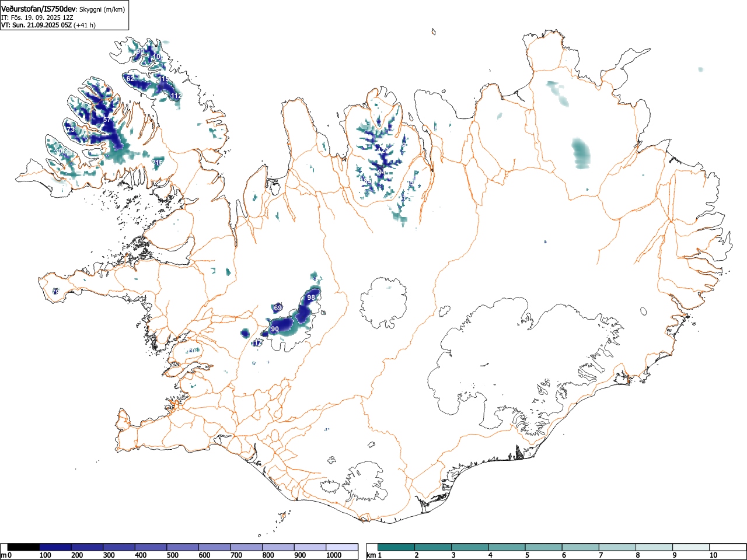Click the 308 visibility value in the Westfjords
This screenshot has width=747, height=560.
(x=60, y=151)
